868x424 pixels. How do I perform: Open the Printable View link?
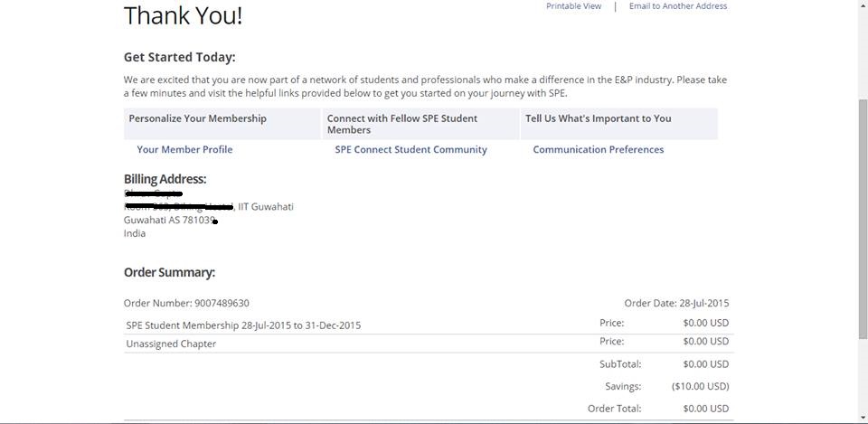[x=573, y=6]
